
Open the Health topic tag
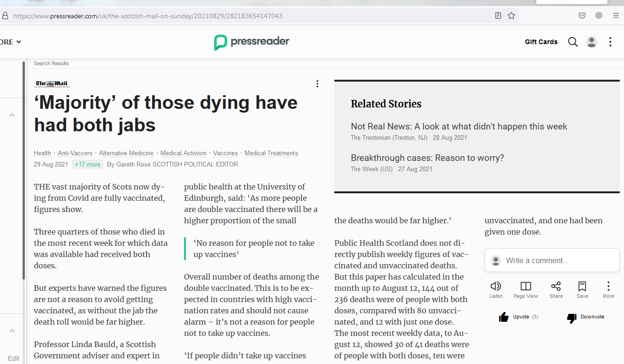coord(42,153)
